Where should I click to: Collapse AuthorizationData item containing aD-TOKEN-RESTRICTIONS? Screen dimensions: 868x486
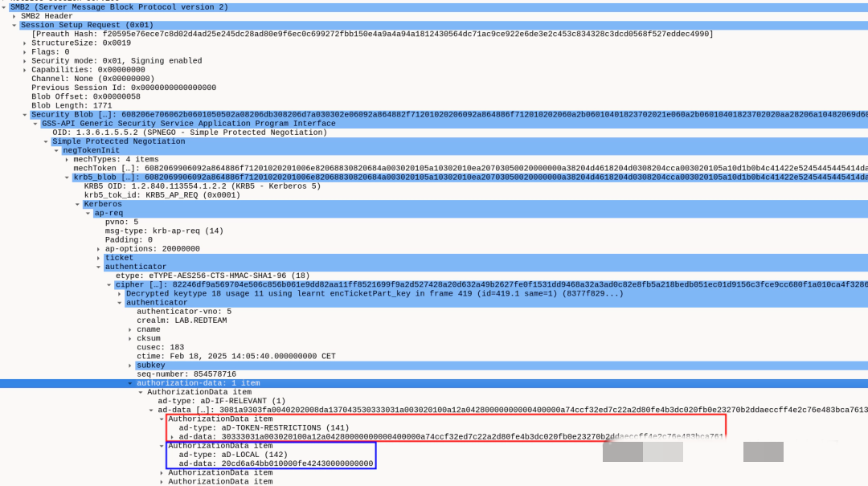[162, 419]
